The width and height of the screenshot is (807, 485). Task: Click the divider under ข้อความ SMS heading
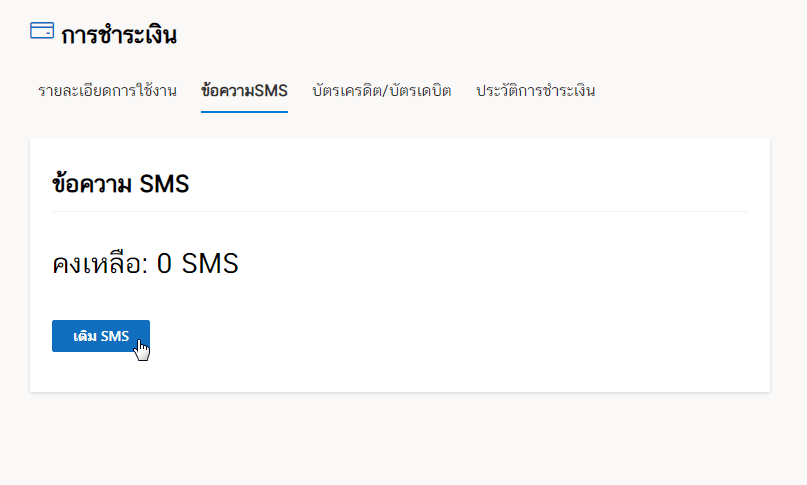coord(400,211)
